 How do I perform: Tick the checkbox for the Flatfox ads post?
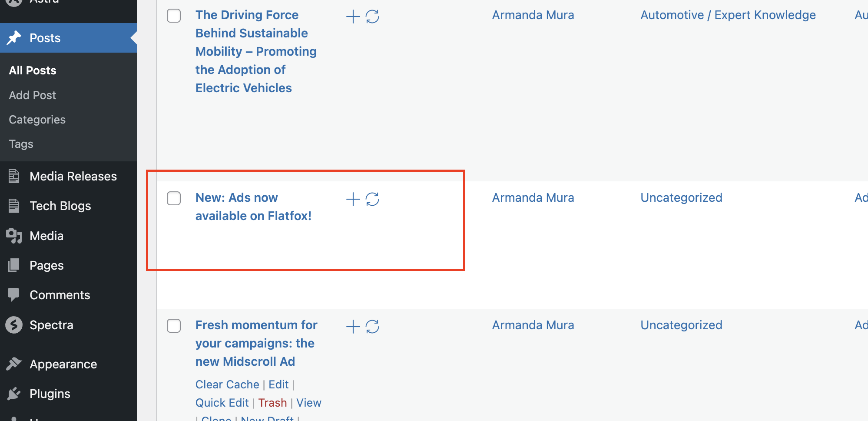point(174,198)
